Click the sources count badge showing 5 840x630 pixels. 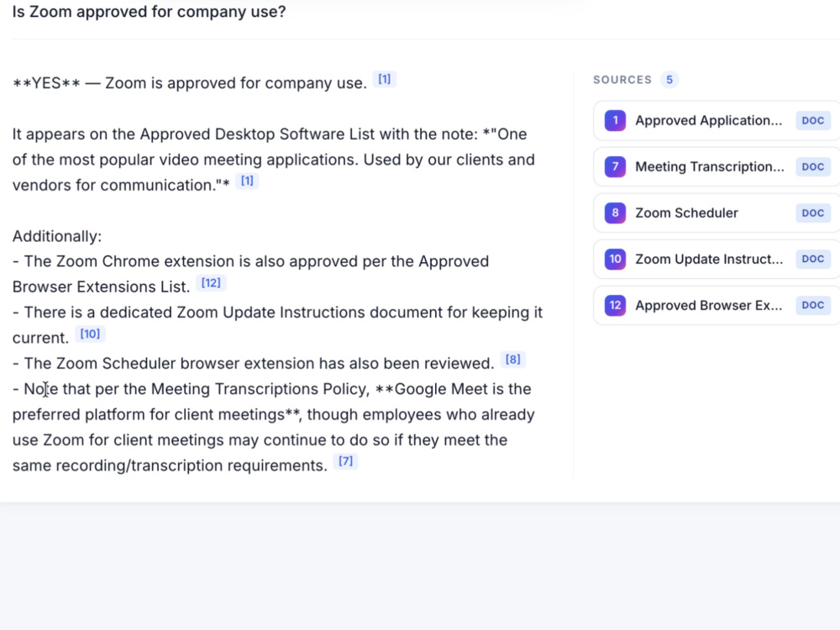pyautogui.click(x=669, y=80)
